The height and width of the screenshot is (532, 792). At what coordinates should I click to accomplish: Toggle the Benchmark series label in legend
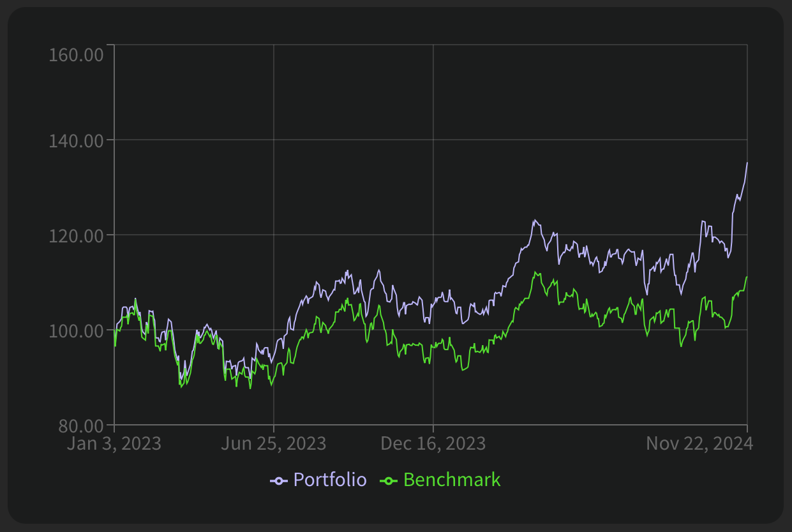pos(452,480)
